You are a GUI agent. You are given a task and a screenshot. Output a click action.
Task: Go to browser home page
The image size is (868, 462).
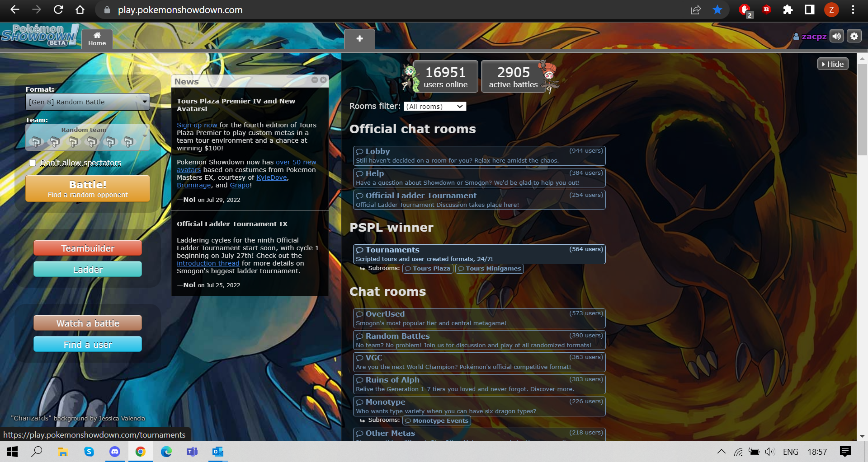click(x=80, y=9)
